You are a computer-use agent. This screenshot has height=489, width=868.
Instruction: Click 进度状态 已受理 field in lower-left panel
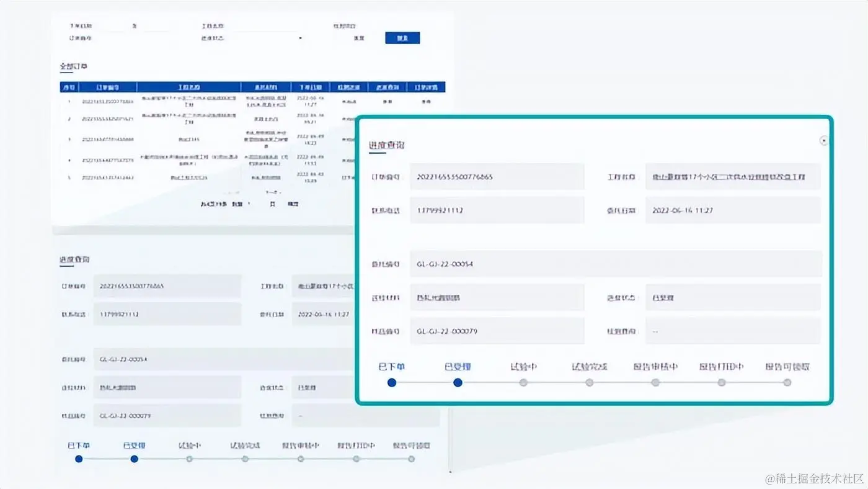[x=323, y=387]
